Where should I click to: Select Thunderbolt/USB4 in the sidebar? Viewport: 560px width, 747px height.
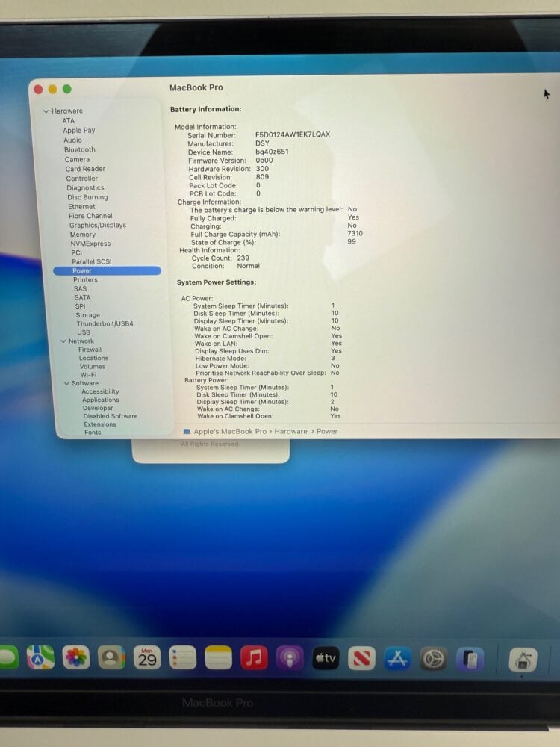pos(105,323)
